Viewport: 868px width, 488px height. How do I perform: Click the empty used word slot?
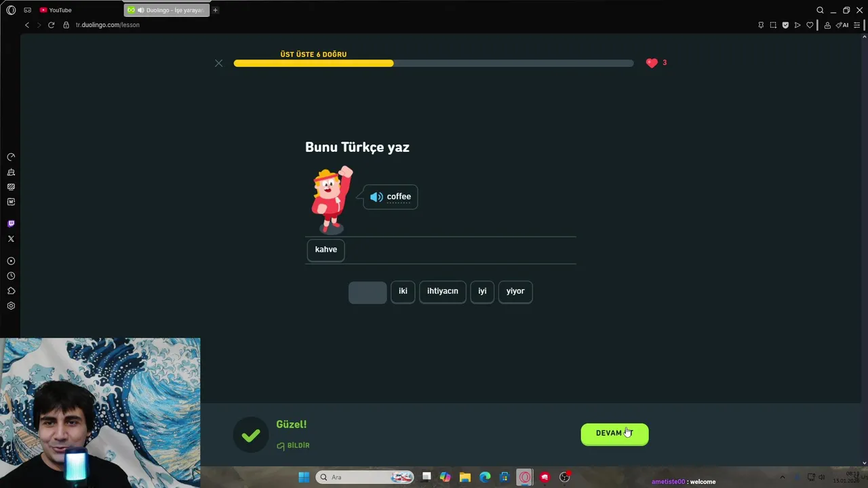[368, 292]
